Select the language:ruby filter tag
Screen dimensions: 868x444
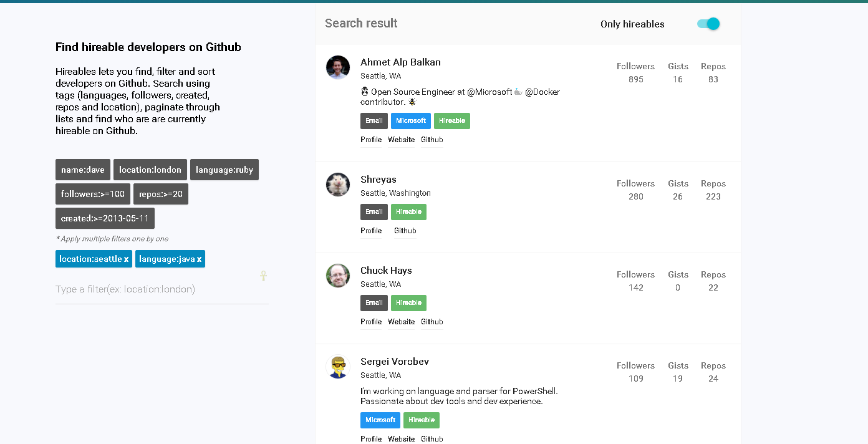pyautogui.click(x=224, y=169)
